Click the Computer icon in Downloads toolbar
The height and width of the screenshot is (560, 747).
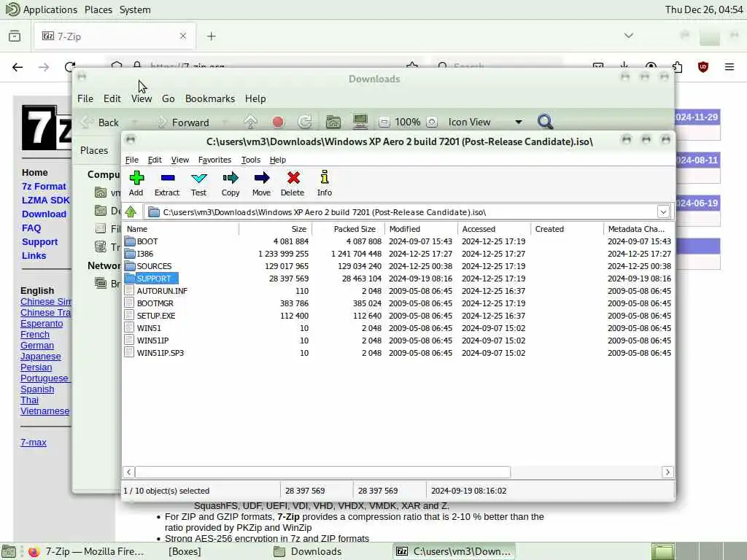(360, 122)
